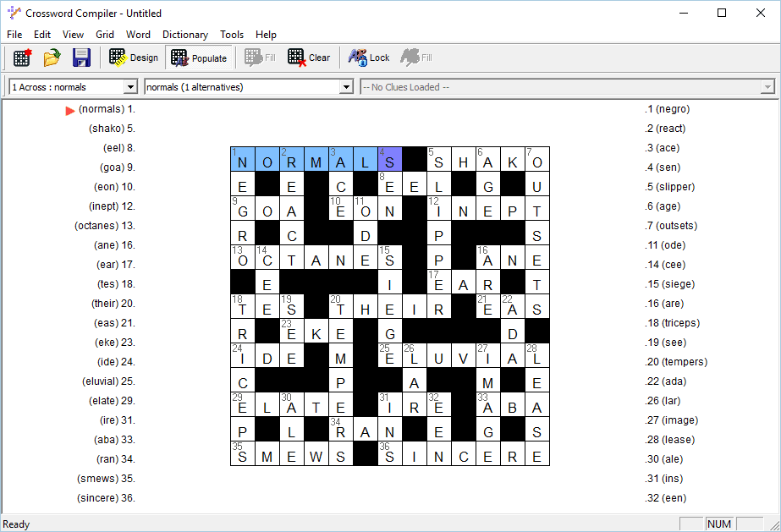781x532 pixels.
Task: Open the Grid menu
Action: click(x=105, y=35)
